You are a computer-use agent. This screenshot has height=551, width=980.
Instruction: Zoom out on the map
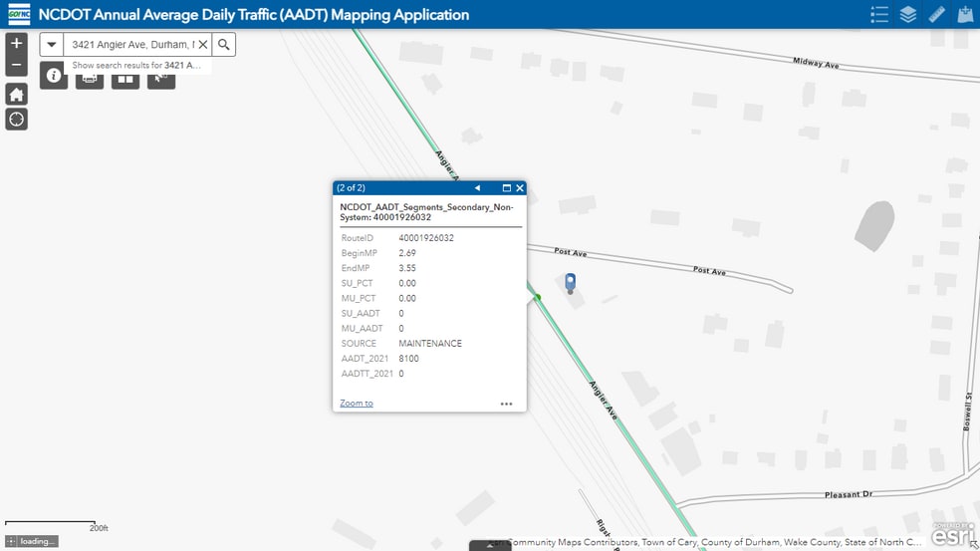pos(16,65)
